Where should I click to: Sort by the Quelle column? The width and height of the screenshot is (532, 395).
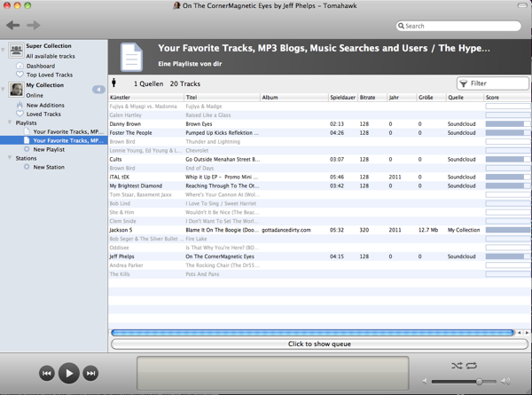[465, 98]
